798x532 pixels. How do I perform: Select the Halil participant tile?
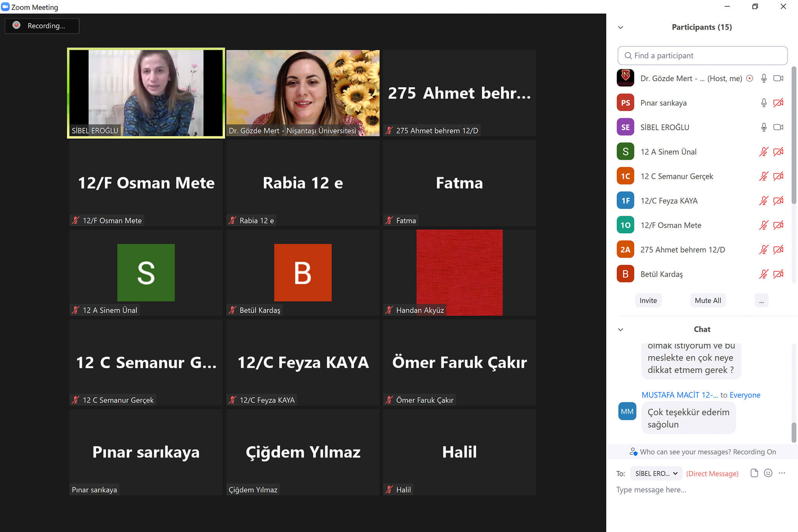(459, 452)
